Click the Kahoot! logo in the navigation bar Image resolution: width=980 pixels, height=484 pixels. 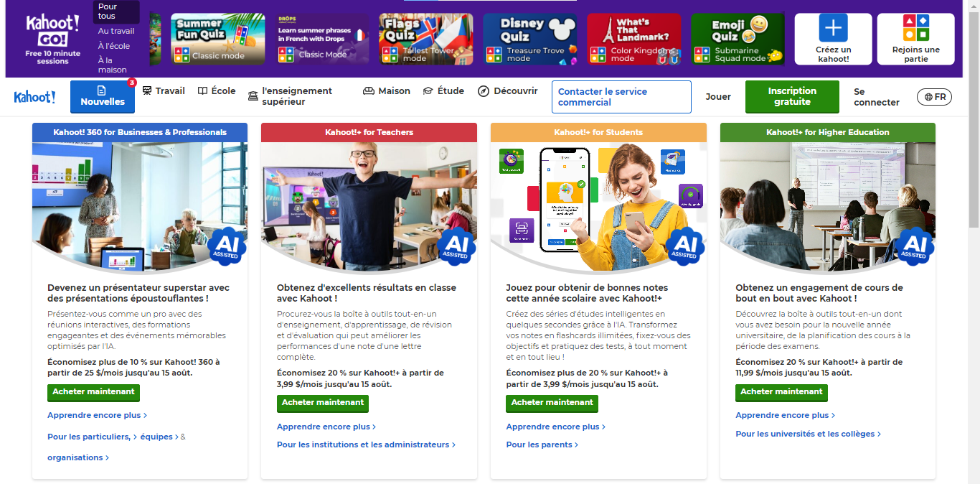click(34, 97)
